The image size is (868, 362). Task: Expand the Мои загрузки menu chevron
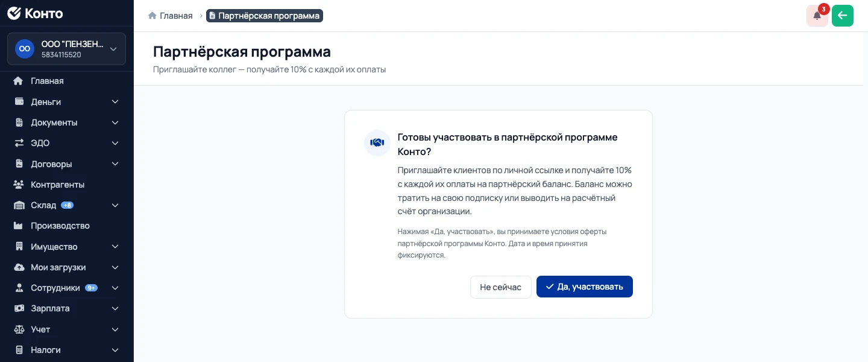tap(115, 267)
